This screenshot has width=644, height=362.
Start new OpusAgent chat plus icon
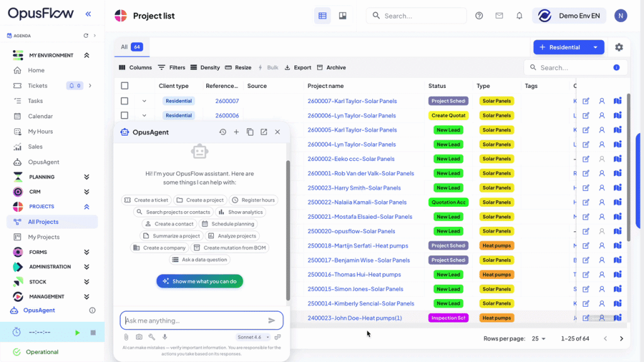pos(236,132)
